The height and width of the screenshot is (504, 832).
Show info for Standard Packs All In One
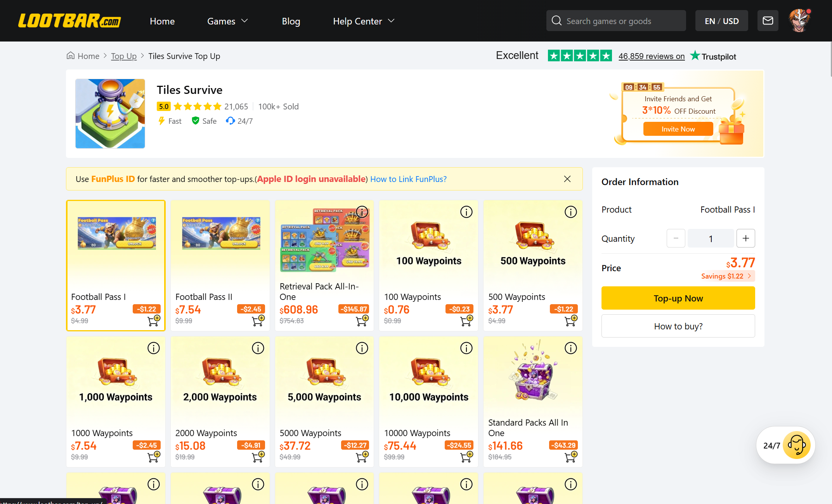click(x=570, y=348)
